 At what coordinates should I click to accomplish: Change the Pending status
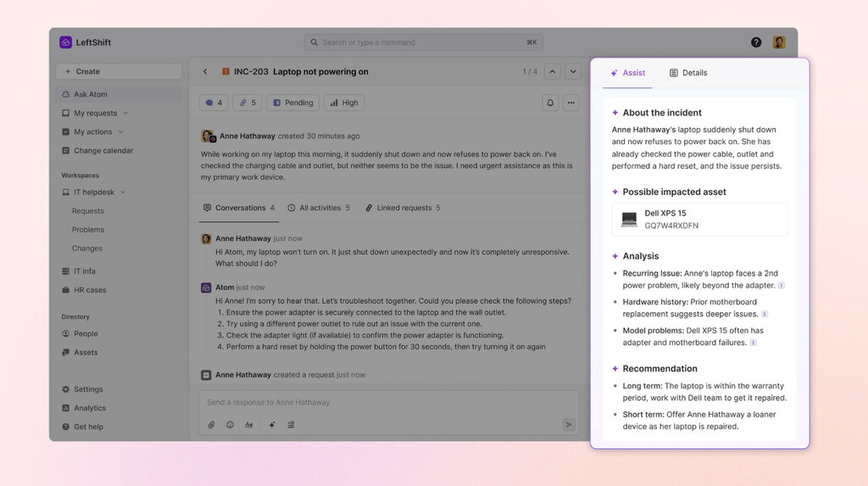[292, 103]
